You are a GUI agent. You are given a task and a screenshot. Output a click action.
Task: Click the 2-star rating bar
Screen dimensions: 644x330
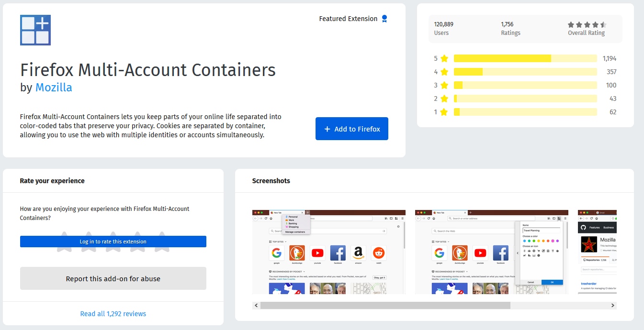click(x=525, y=99)
